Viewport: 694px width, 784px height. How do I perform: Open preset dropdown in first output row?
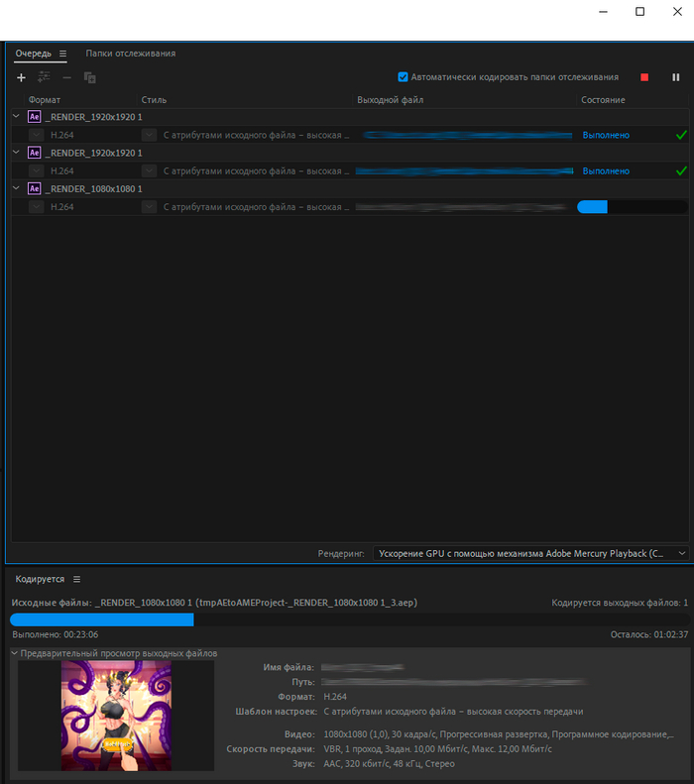click(149, 135)
